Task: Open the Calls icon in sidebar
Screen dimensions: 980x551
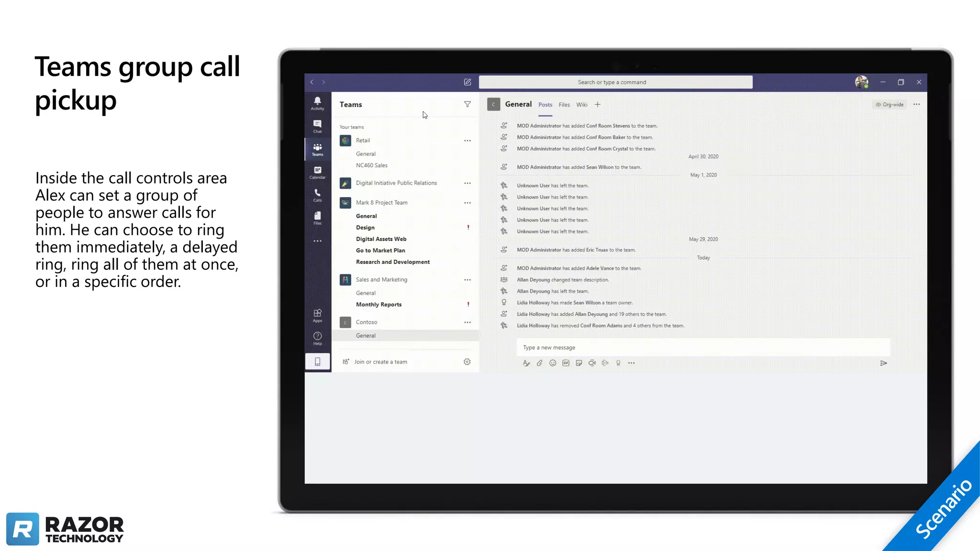Action: tap(317, 195)
